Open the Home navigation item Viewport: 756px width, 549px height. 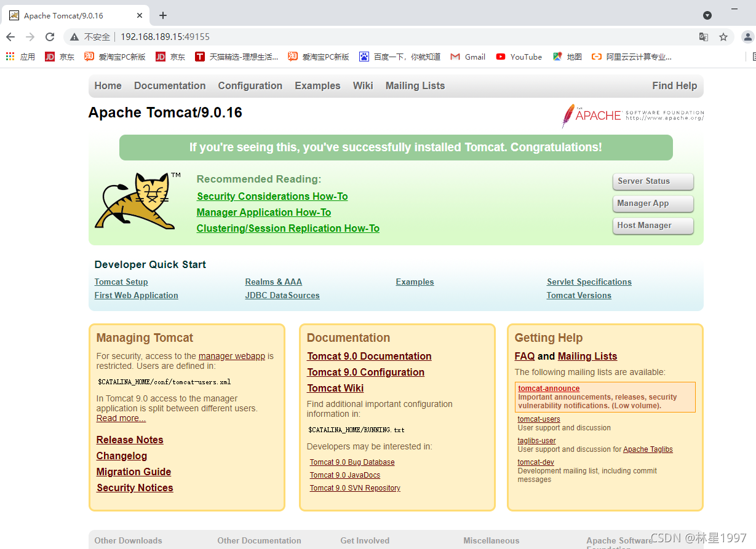coord(108,85)
